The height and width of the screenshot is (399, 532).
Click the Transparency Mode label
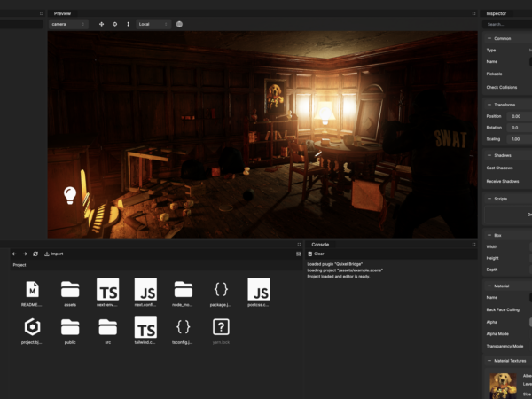coord(505,346)
